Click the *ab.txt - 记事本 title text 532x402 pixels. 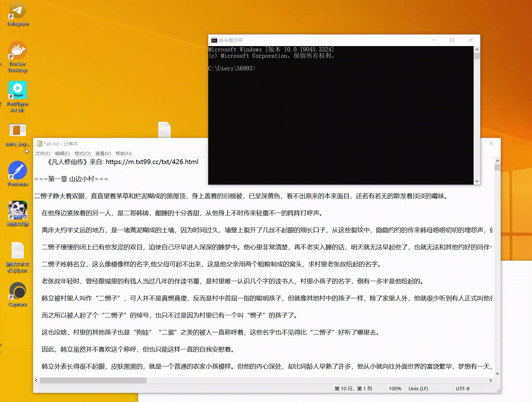pos(61,144)
